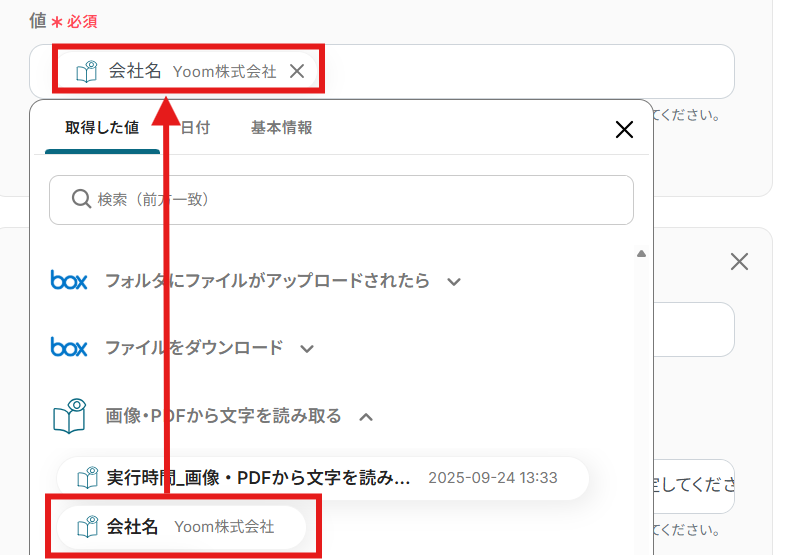
Task: Click the フォルダにファイルがアップロードされたら label
Action: tap(268, 281)
